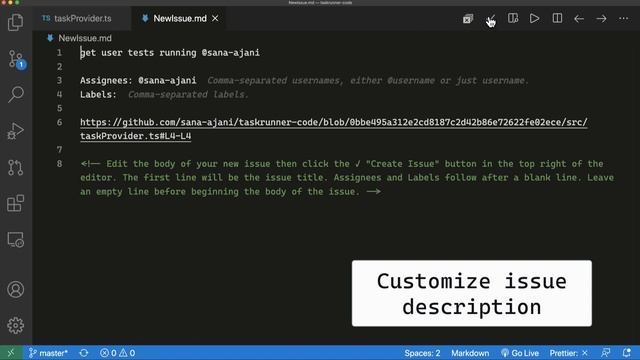Click line number 1 in the gutter
The height and width of the screenshot is (360, 640).
[x=60, y=53]
